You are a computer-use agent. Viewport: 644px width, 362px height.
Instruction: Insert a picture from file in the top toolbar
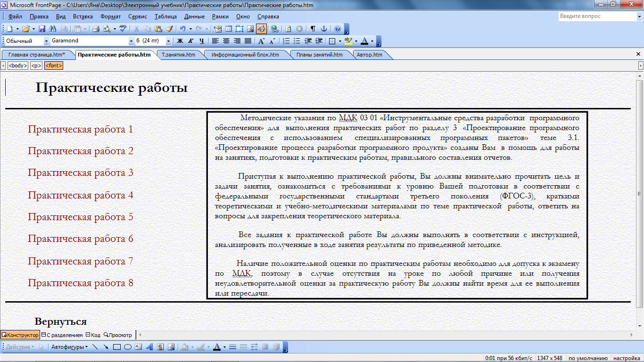(x=250, y=29)
